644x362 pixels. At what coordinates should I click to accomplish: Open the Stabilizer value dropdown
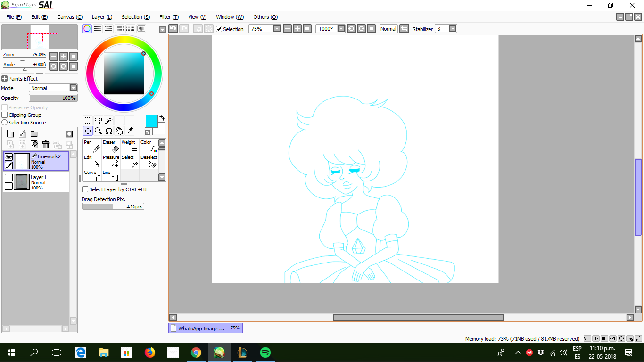[x=453, y=29]
